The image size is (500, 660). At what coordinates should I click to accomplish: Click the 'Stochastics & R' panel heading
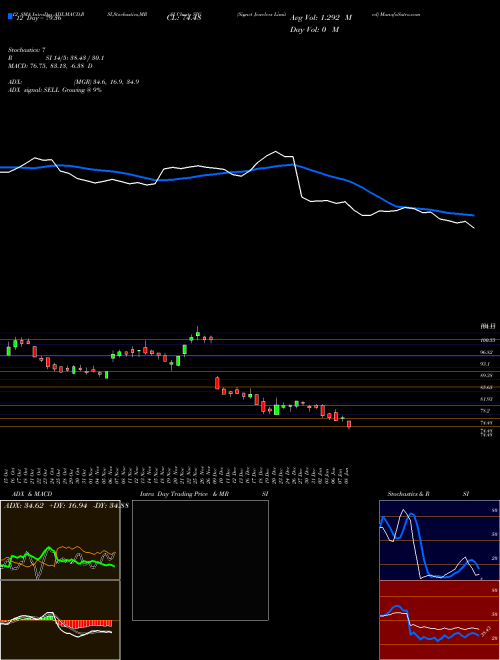point(408,494)
